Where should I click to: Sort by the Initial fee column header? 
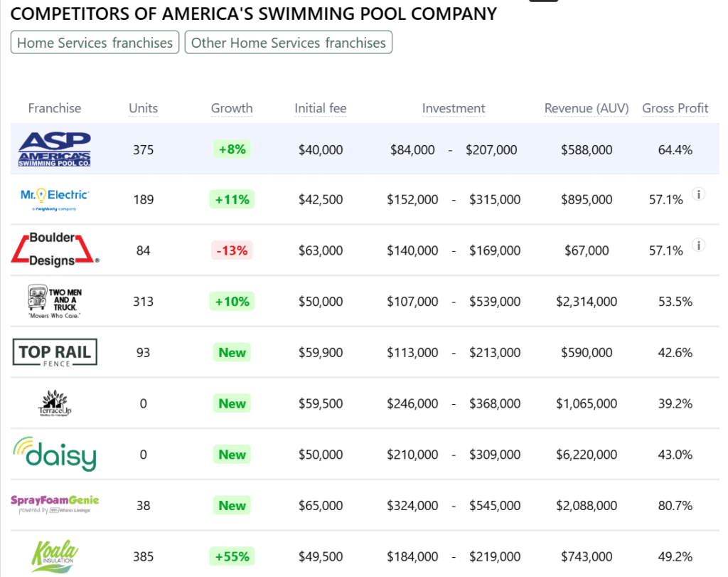(321, 108)
